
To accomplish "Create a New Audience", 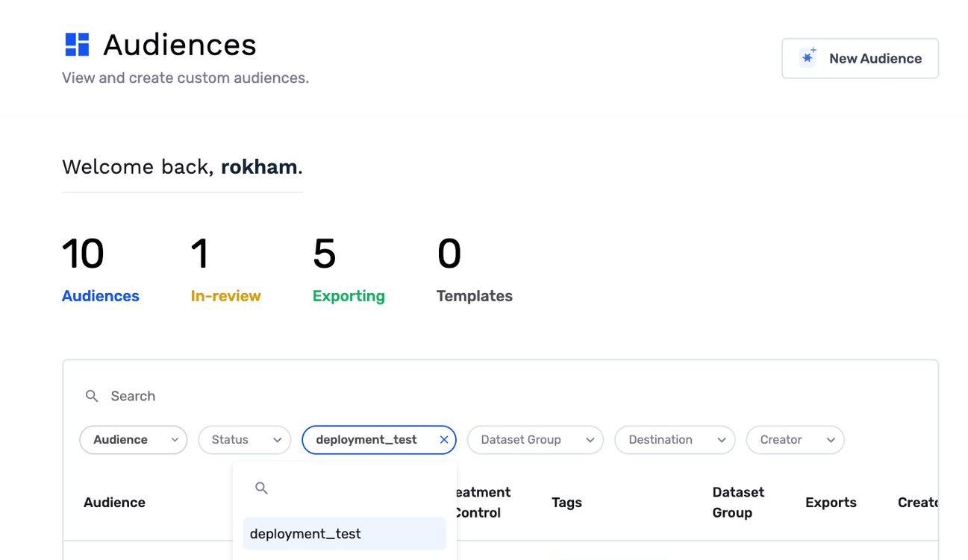I will pos(860,59).
